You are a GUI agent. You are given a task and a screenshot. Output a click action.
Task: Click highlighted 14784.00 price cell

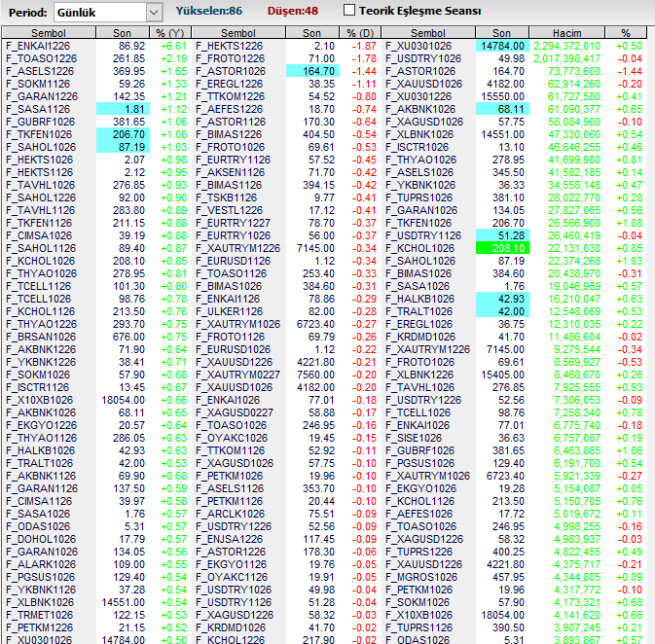(502, 46)
